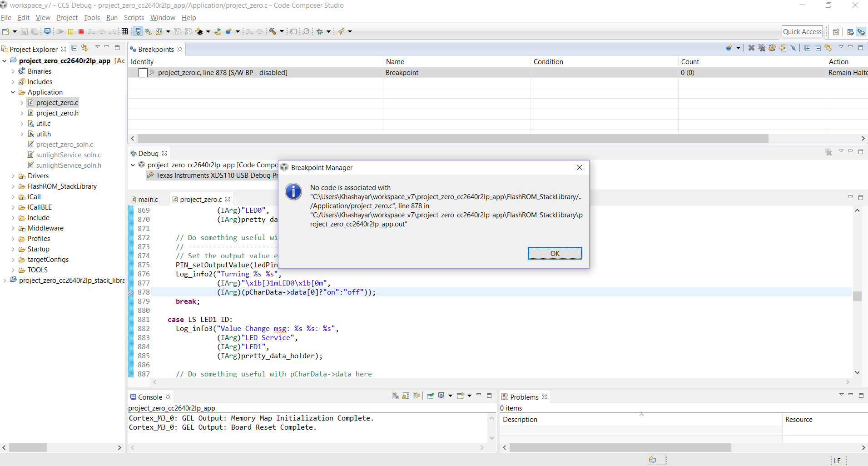This screenshot has height=466, width=868.
Task: Toggle Scroll Lock in the Console
Action: click(406, 396)
